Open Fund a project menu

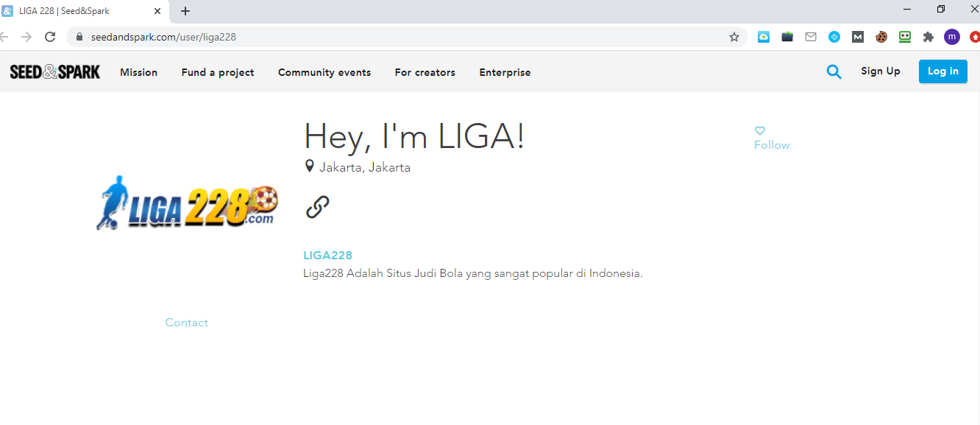click(x=218, y=72)
